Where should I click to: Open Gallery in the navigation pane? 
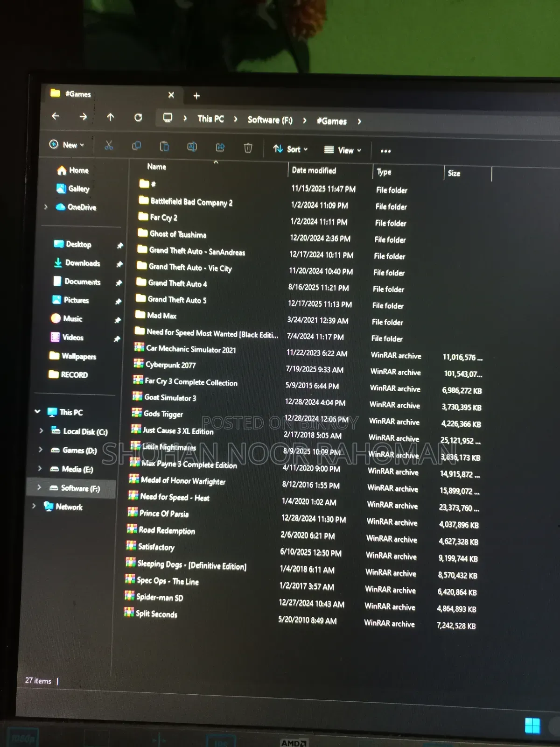tap(72, 189)
